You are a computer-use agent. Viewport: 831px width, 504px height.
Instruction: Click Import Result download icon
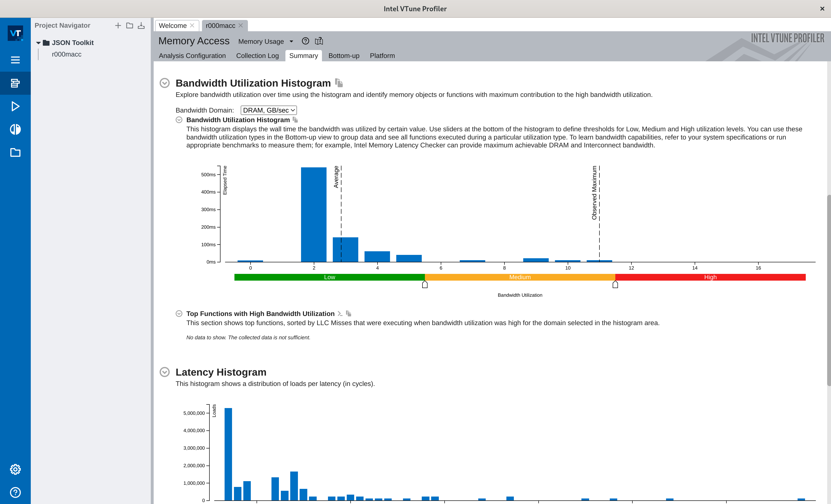coord(141,26)
